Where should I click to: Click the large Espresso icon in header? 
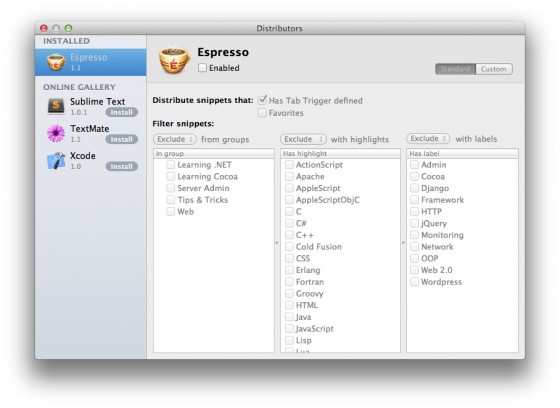coord(174,60)
